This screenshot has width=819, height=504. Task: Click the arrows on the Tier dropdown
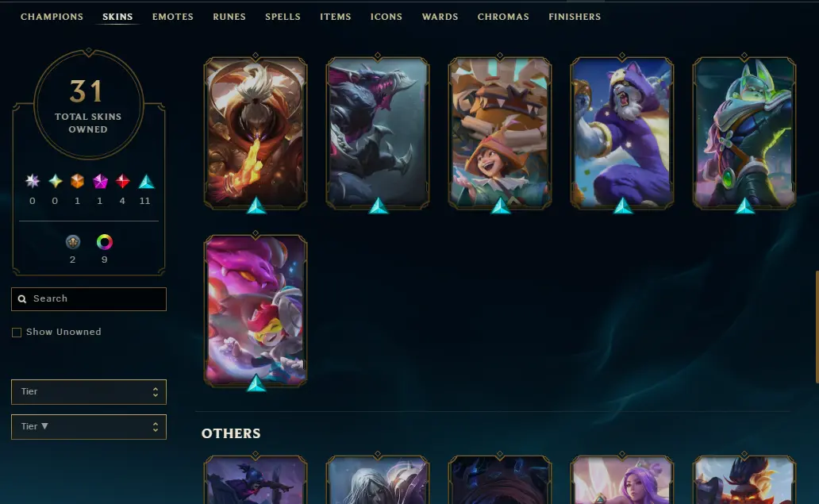tap(155, 392)
